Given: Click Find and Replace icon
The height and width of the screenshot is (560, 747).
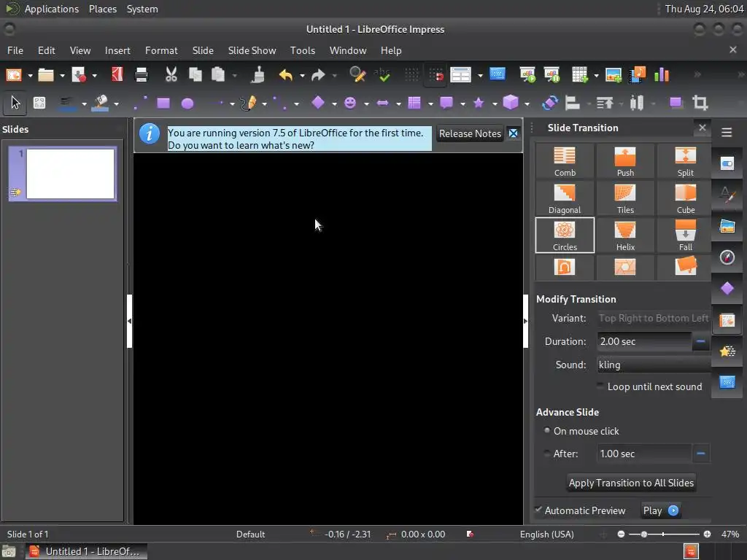Looking at the screenshot, I should (357, 75).
